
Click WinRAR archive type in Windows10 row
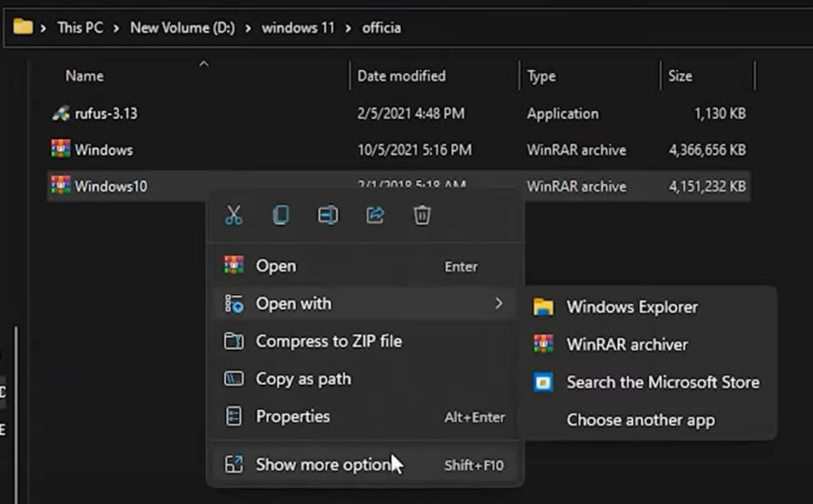576,186
